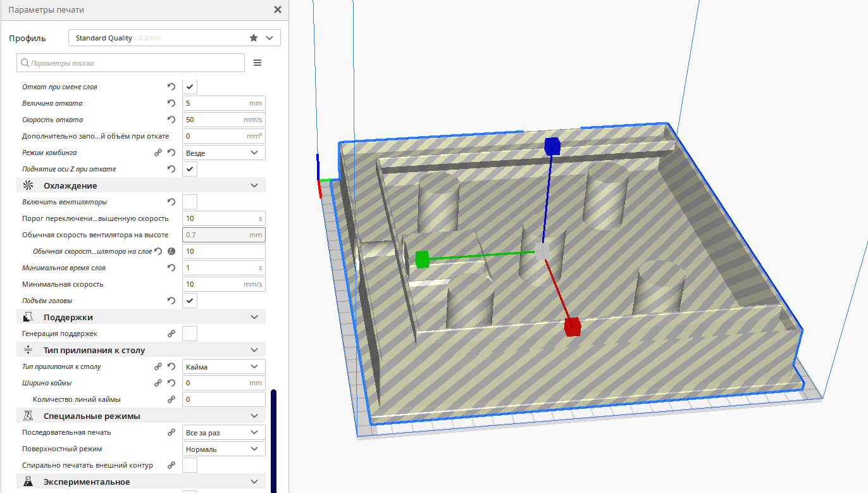868x493 pixels.
Task: Click the link icon for 'Последовательная печать'
Action: coord(171,432)
